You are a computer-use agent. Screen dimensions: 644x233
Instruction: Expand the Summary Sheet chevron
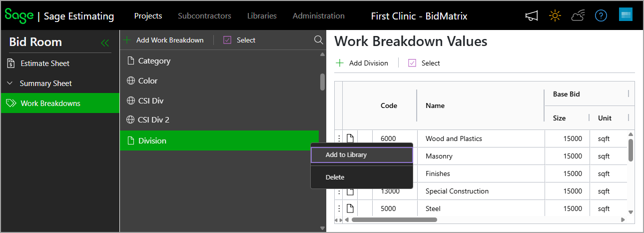(10, 83)
